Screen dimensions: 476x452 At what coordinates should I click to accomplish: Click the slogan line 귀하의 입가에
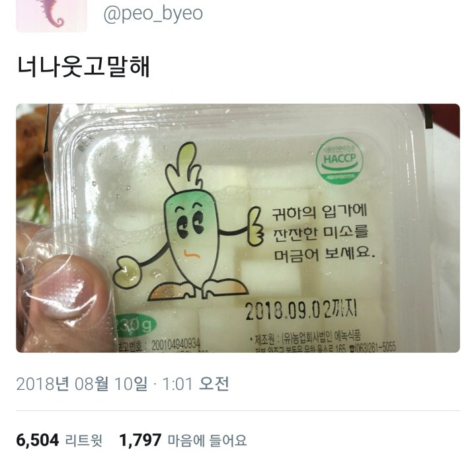tap(319, 211)
